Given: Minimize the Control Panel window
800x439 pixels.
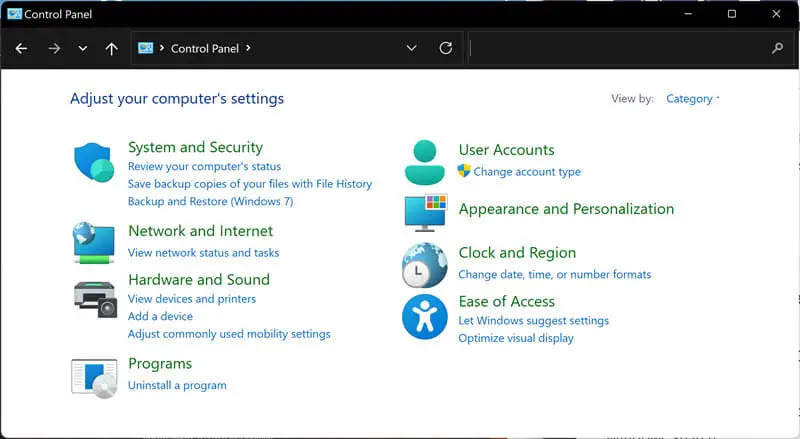Looking at the screenshot, I should [x=688, y=14].
